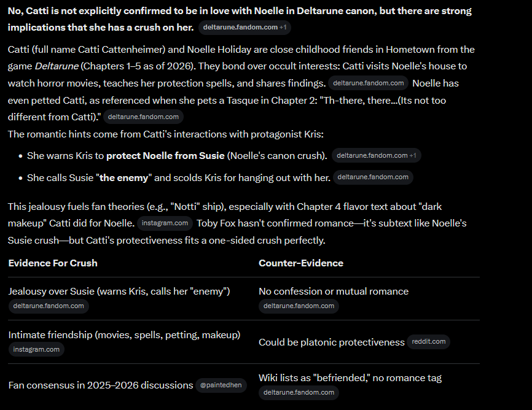The image size is (532, 410).
Task: Open the deltarune.fandom.com +1 citation after the bold summary
Action: (x=244, y=28)
